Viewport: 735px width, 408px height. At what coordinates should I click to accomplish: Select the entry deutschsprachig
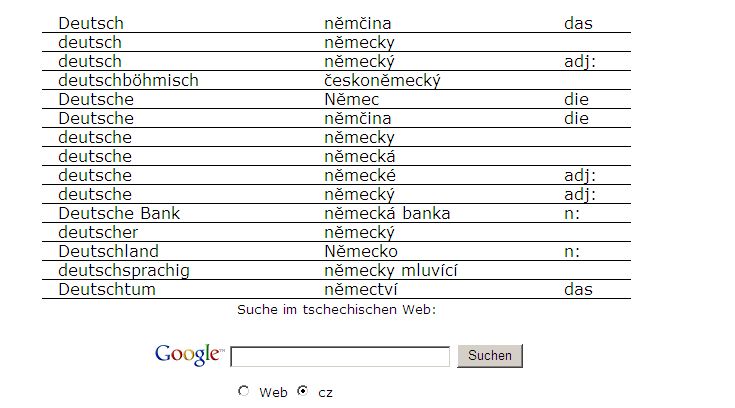click(124, 270)
